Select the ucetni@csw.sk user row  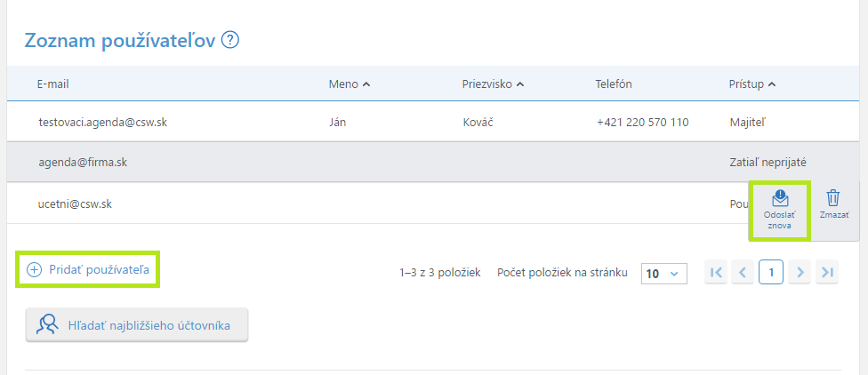(x=74, y=203)
